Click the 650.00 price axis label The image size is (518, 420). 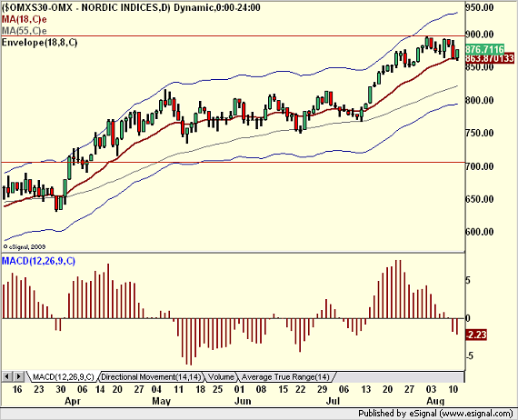click(x=479, y=199)
